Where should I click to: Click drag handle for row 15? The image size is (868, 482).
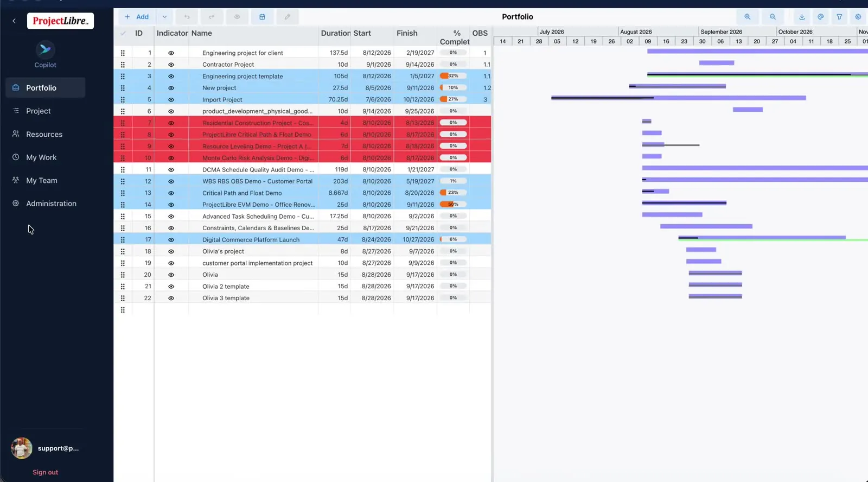[x=123, y=216]
